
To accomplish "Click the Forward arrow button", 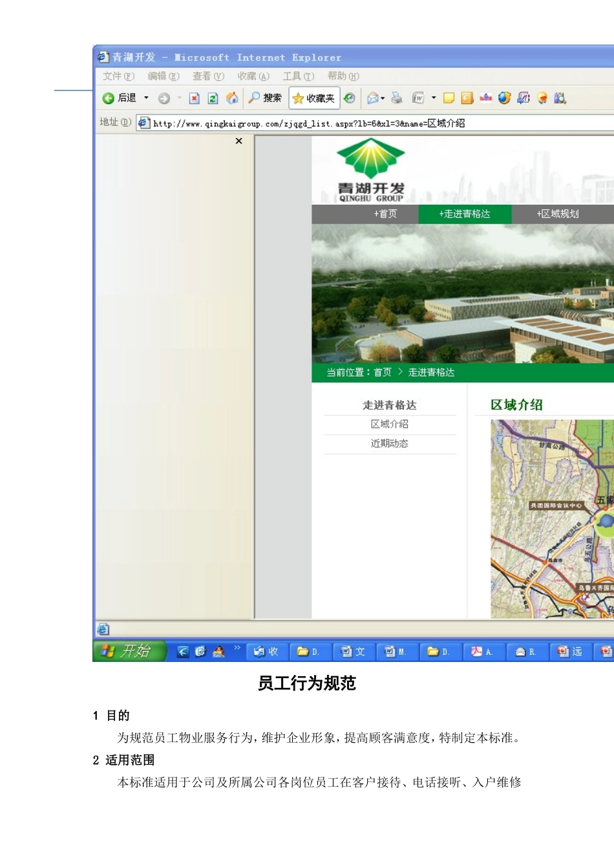I will pos(164,98).
